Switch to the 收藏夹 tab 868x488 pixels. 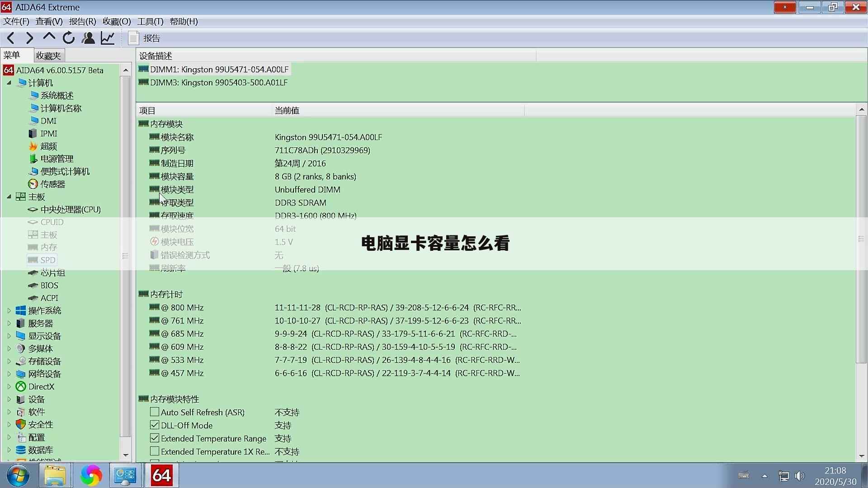point(49,56)
